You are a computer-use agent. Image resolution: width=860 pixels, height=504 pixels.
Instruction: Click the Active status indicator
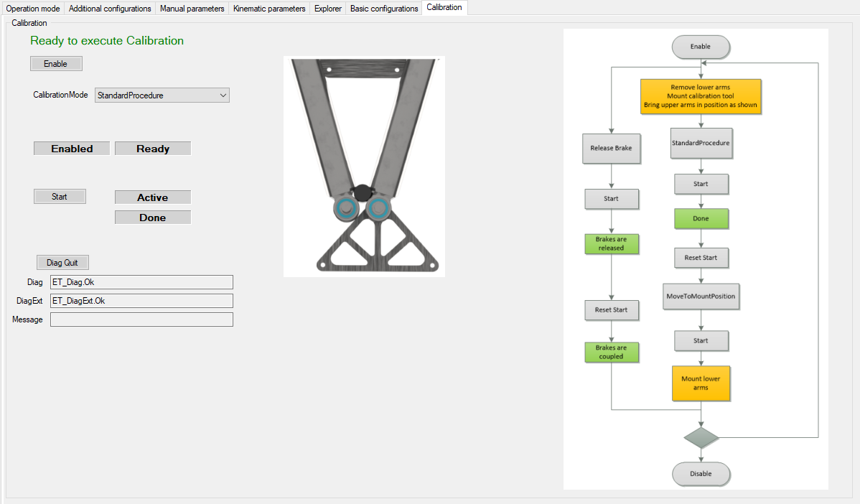click(x=153, y=197)
